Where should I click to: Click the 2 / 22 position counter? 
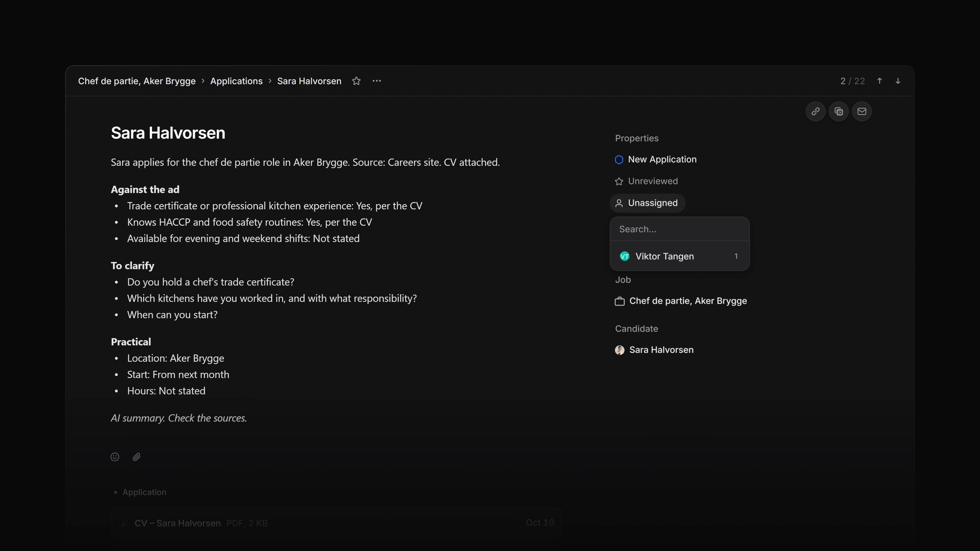coord(853,81)
